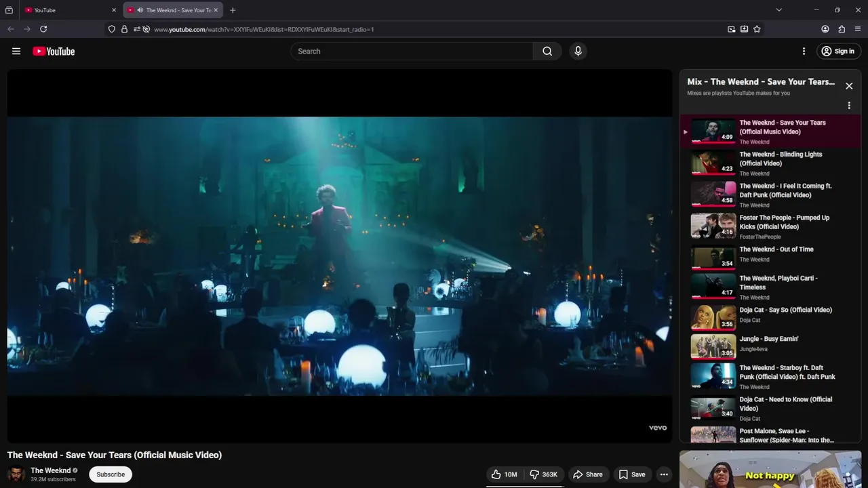The height and width of the screenshot is (488, 868).
Task: Open YouTube settings three-dot menu
Action: (x=804, y=51)
